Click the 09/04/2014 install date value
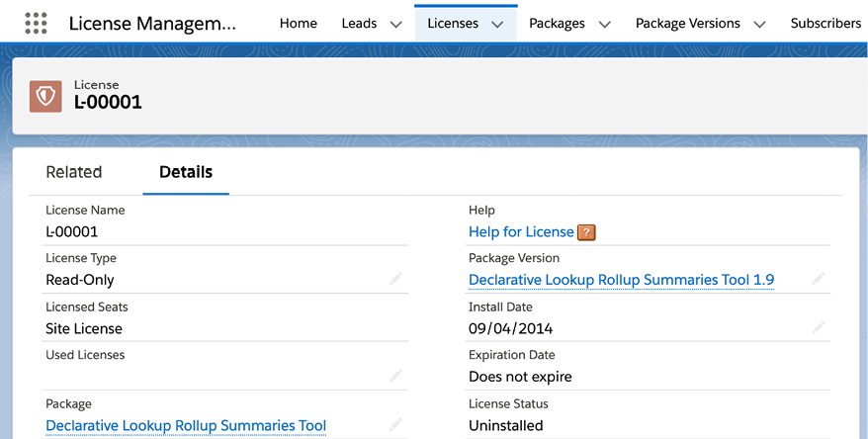Image resolution: width=868 pixels, height=439 pixels. click(x=510, y=328)
